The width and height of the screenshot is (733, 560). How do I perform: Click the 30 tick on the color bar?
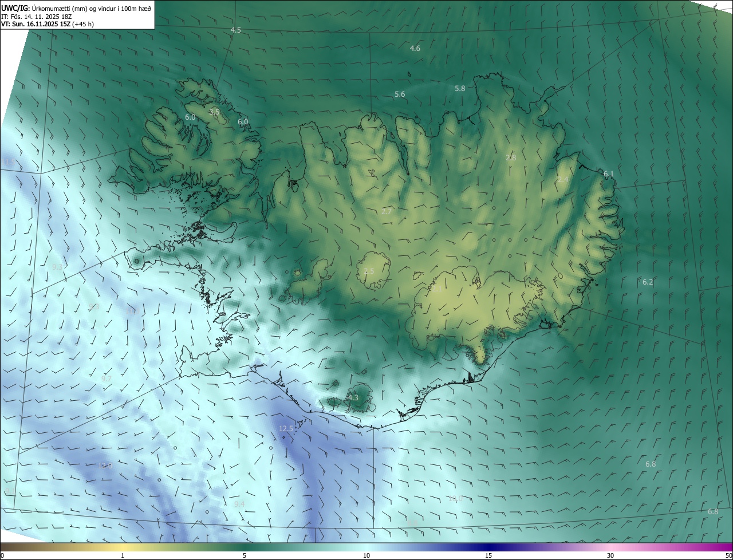(610, 555)
